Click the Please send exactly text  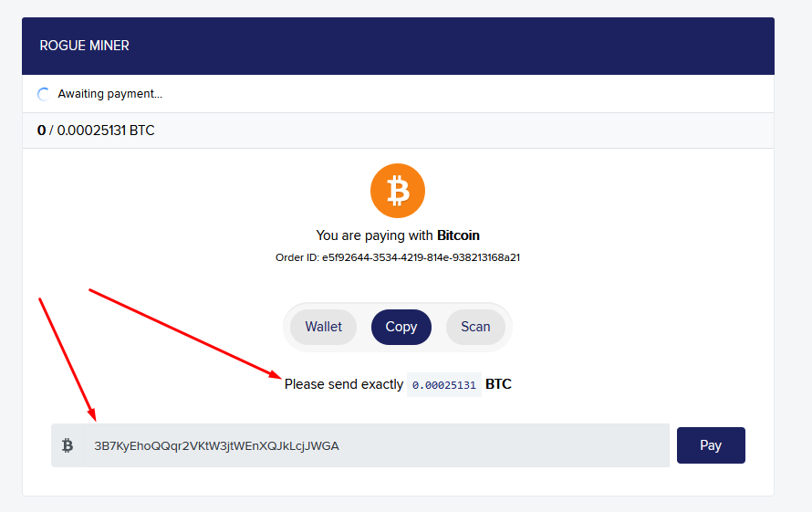pyautogui.click(x=344, y=384)
